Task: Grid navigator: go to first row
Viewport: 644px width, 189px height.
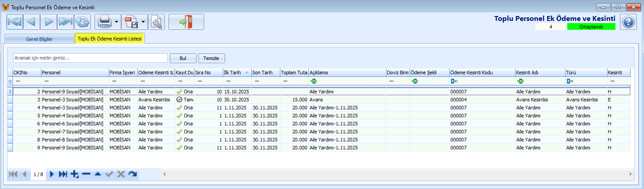Action: pyautogui.click(x=13, y=174)
